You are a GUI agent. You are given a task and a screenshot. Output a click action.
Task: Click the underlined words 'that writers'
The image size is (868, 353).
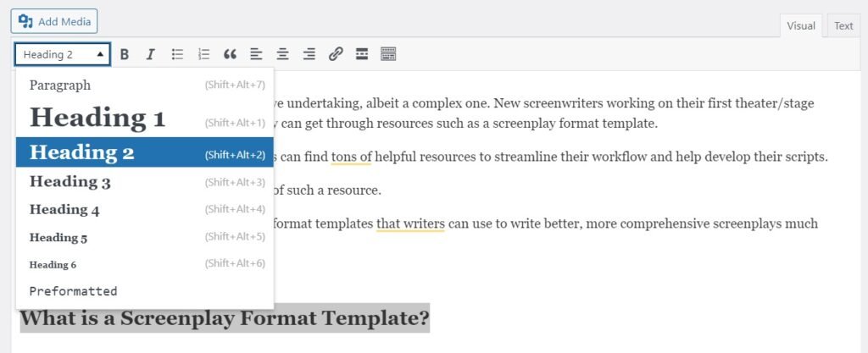pos(410,224)
